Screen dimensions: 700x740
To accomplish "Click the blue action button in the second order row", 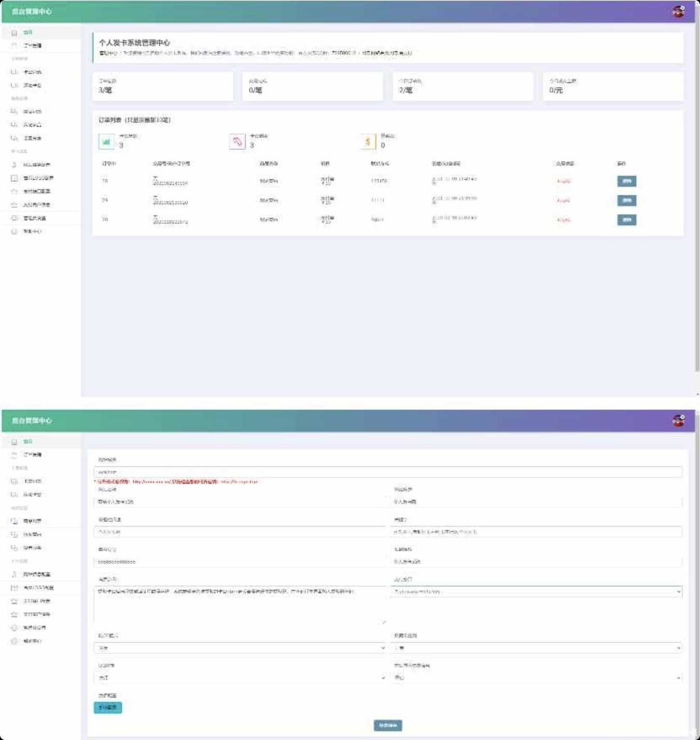I will tap(626, 201).
